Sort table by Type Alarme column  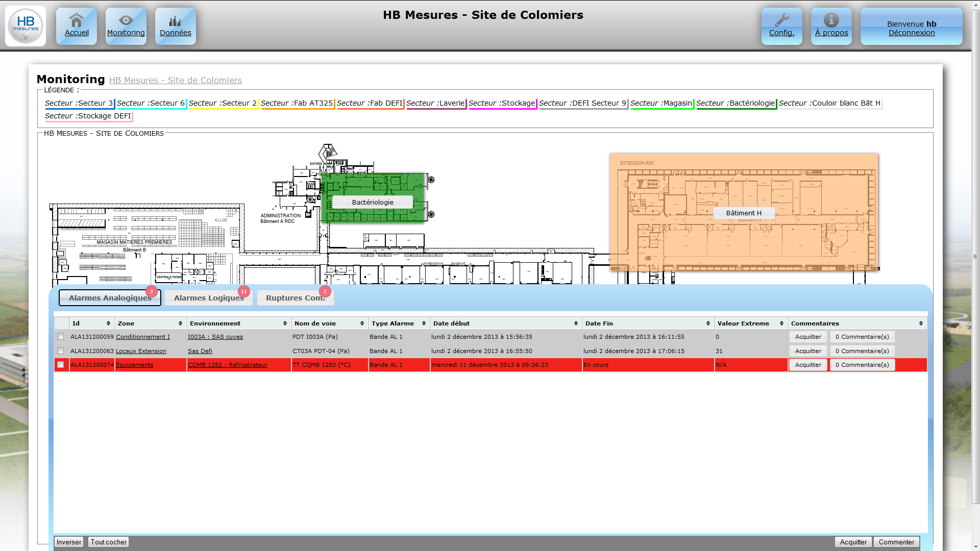(399, 323)
